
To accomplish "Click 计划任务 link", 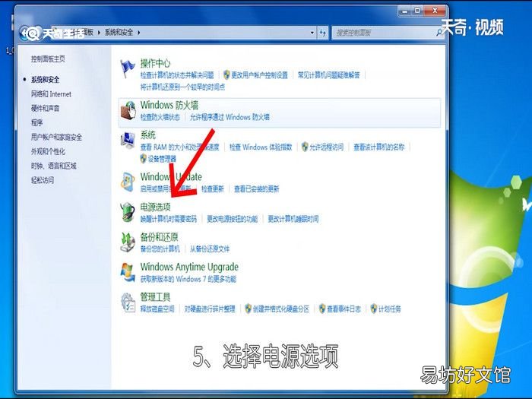I will (x=389, y=309).
